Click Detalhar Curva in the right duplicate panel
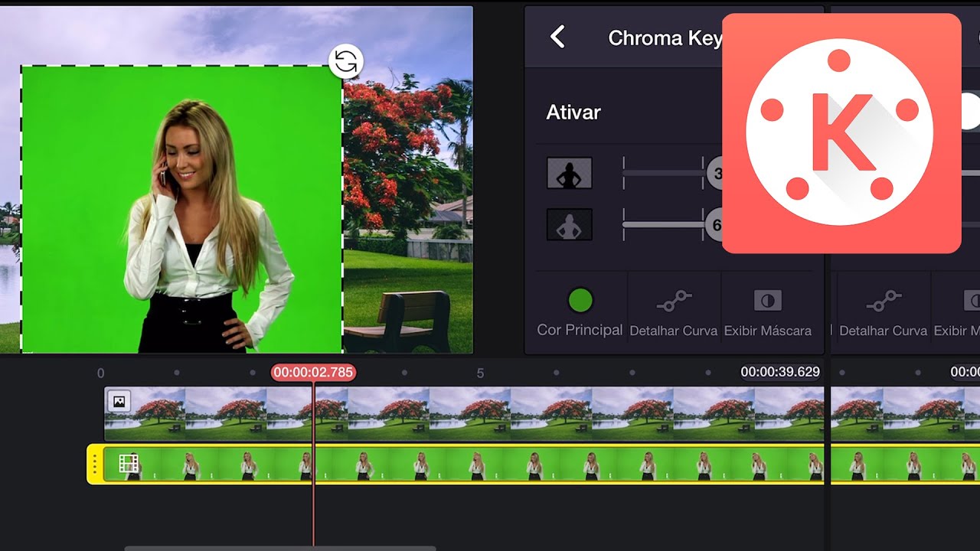Screen dimensions: 980x551 pyautogui.click(x=883, y=314)
